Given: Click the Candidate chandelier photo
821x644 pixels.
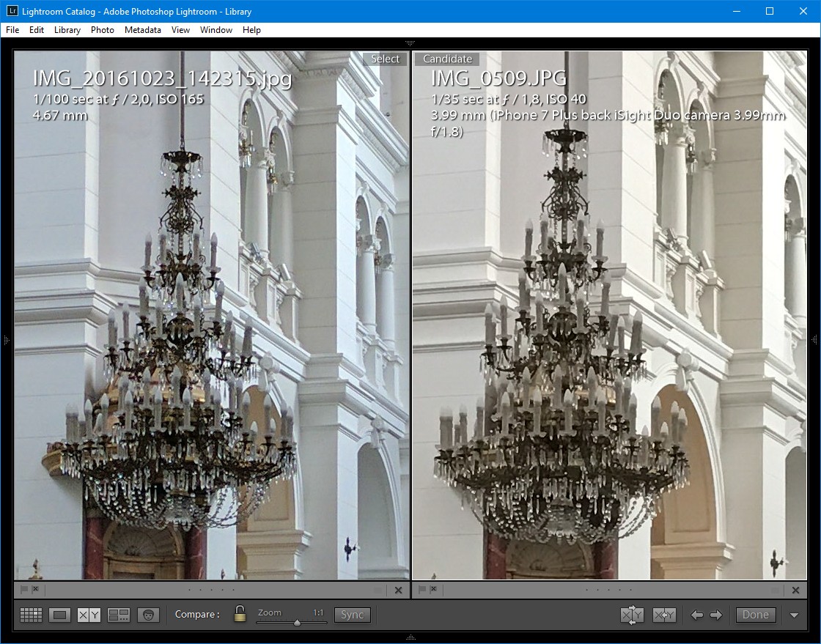Looking at the screenshot, I should 609,315.
